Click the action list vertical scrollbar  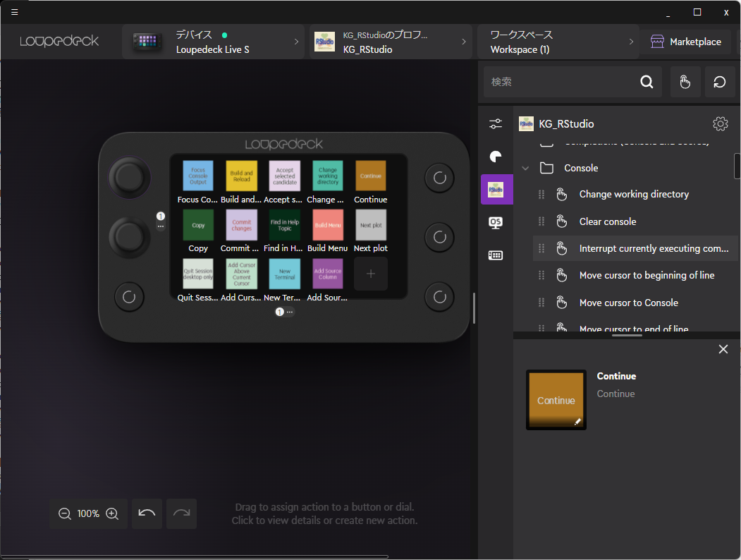pos(737,166)
